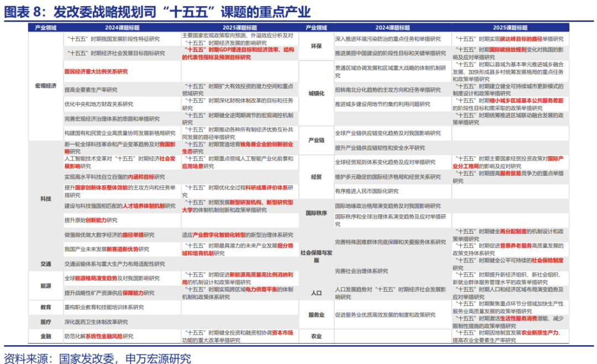Select the 科技 industry category cell

pos(45,198)
